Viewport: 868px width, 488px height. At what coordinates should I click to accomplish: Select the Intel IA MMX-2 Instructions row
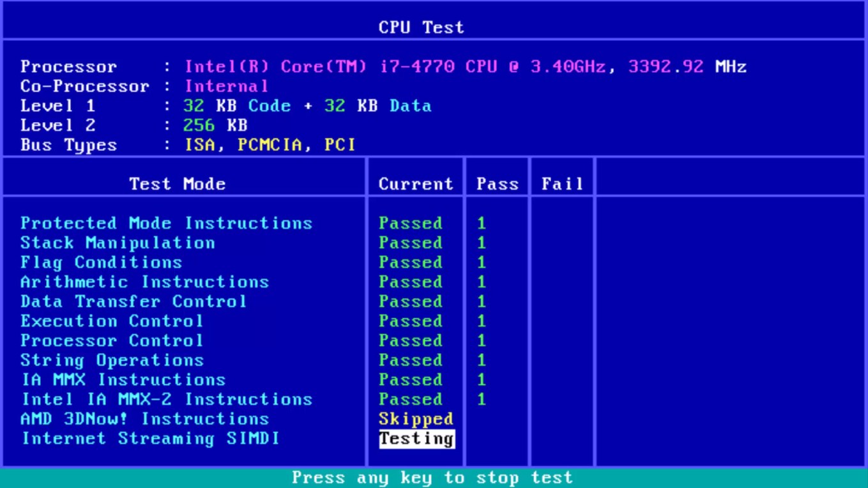[167, 399]
